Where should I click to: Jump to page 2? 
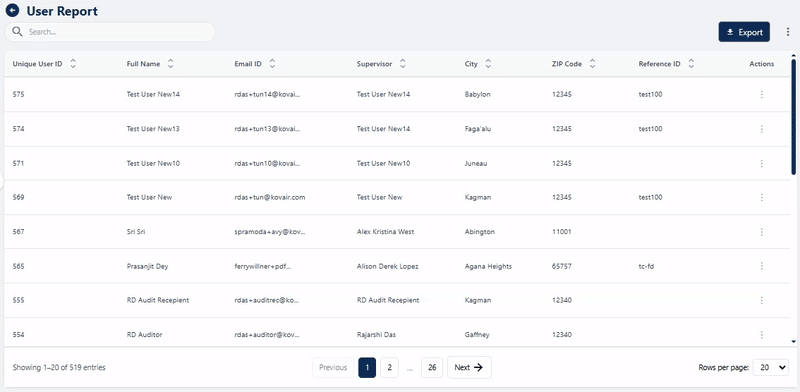[389, 368]
